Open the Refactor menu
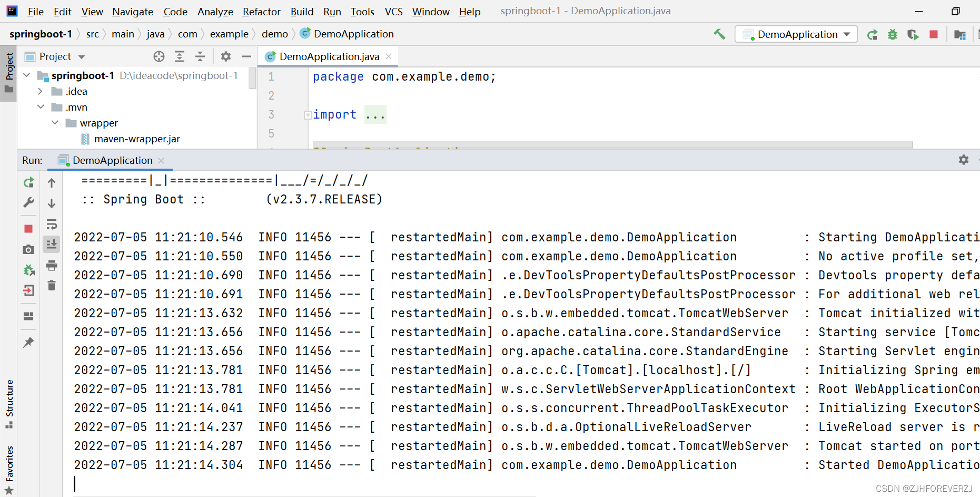This screenshot has height=497, width=980. click(x=261, y=12)
